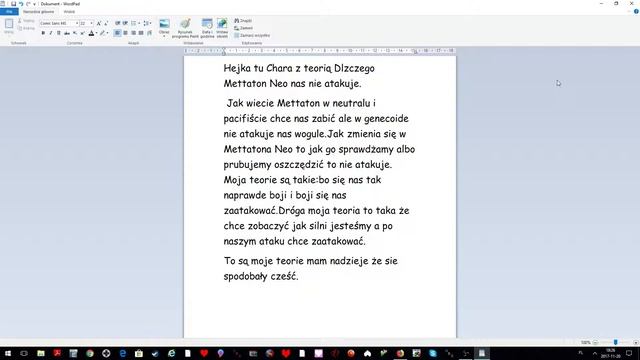Redo the action in the quick access toolbar
The height and width of the screenshot is (360, 640).
(x=28, y=4)
